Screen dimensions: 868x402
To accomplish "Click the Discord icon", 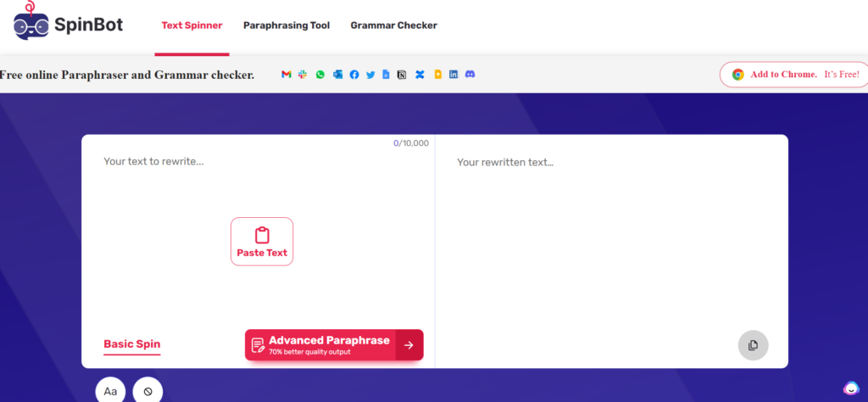I will [470, 75].
